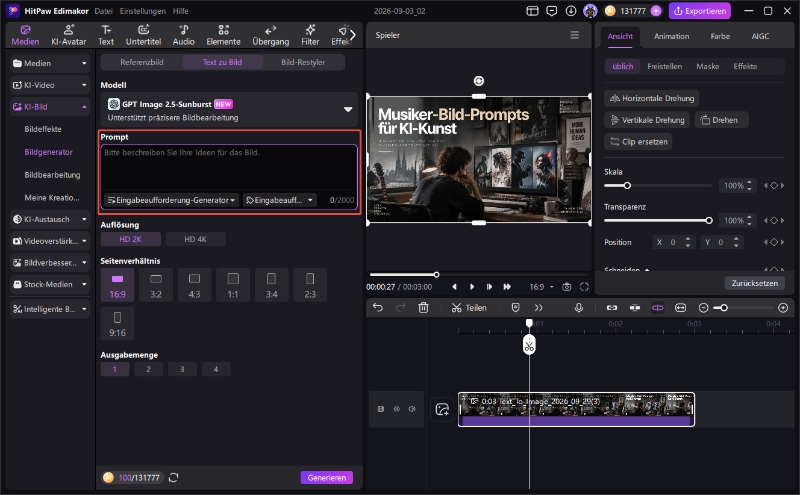Collapse KI-Bild sidebar section

click(x=49, y=107)
